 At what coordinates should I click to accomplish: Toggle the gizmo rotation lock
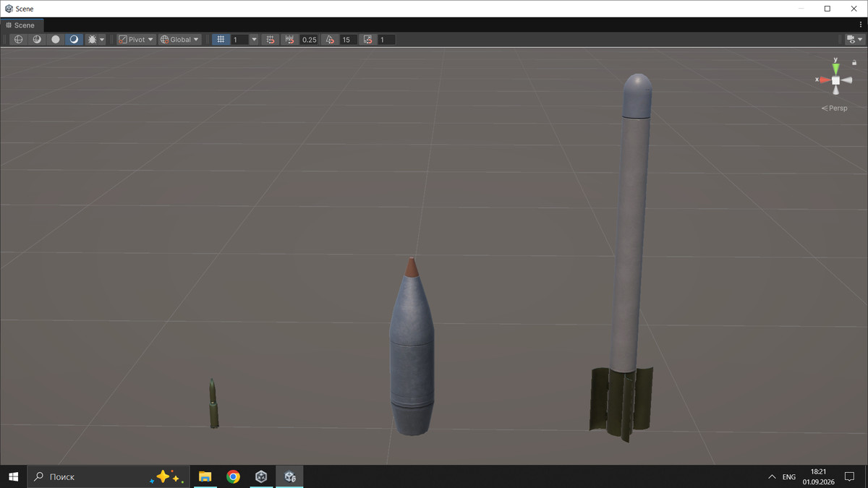[x=854, y=63]
